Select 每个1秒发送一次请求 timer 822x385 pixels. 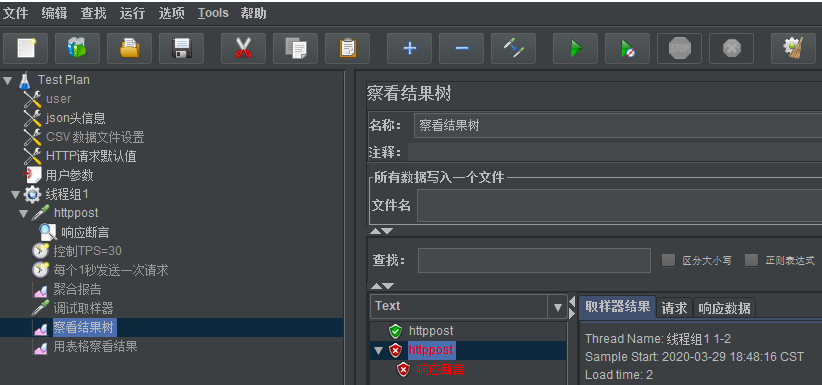point(111,271)
